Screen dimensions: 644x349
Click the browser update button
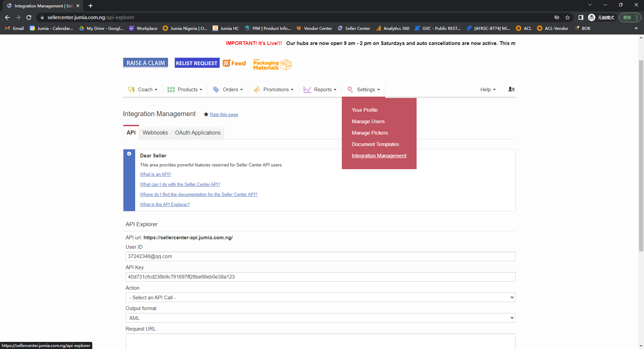click(x=630, y=17)
